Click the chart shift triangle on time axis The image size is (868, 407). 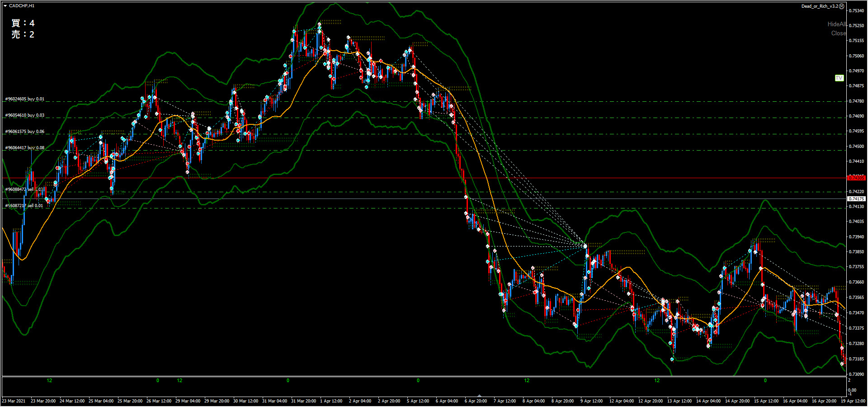click(x=479, y=395)
